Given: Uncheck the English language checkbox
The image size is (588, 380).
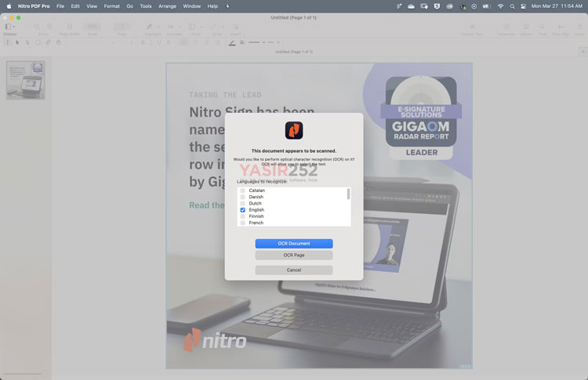Looking at the screenshot, I should coord(242,210).
